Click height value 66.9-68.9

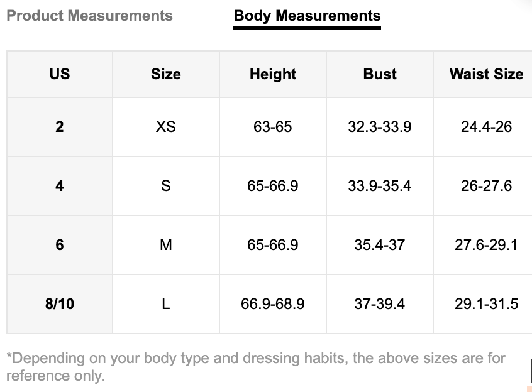[273, 304]
